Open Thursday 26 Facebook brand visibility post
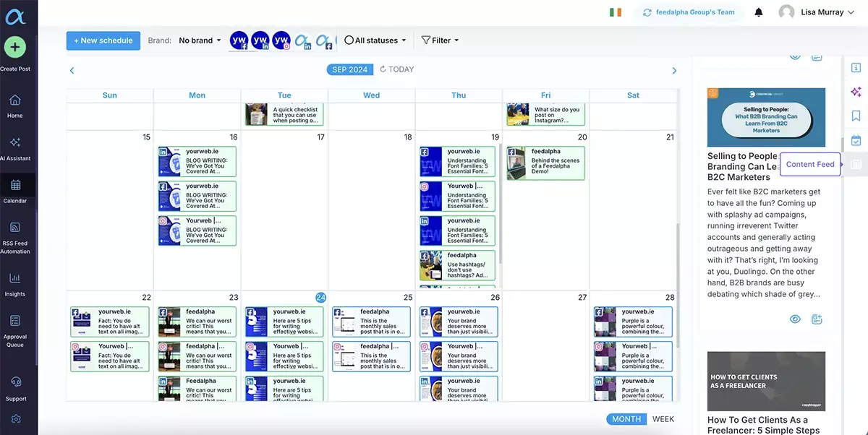 (459, 322)
